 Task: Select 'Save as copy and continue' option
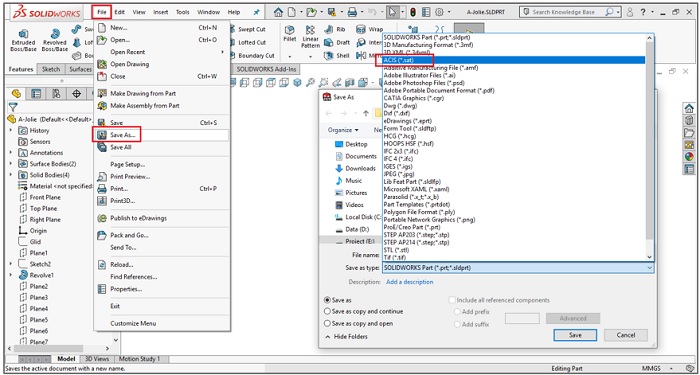[x=328, y=311]
